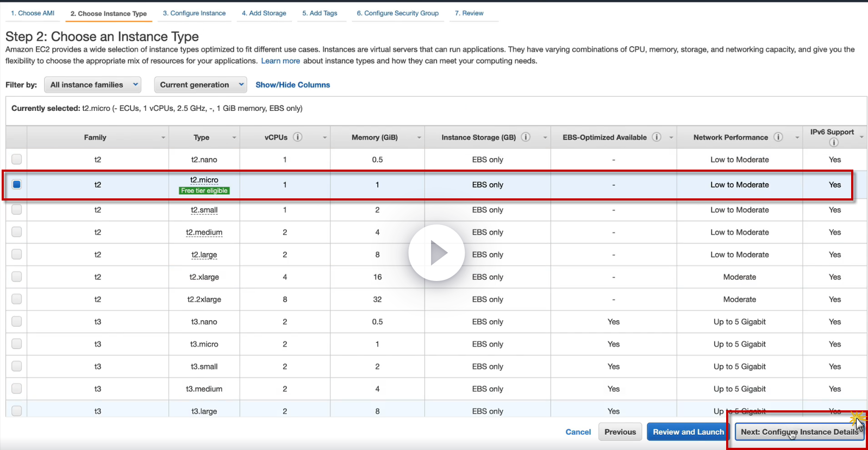Click the Instance Storage info icon
The width and height of the screenshot is (868, 450).
526,137
